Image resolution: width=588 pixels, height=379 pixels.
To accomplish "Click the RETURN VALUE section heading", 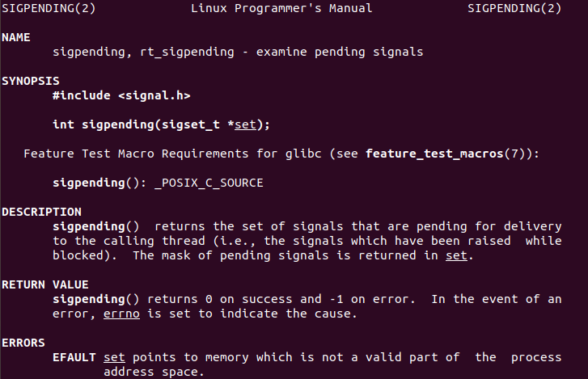I will (44, 284).
